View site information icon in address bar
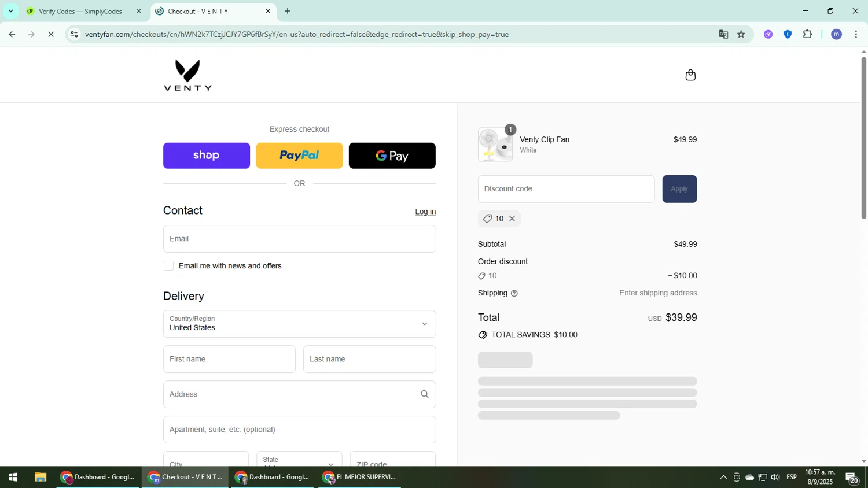Viewport: 868px width, 488px height. pos(74,34)
